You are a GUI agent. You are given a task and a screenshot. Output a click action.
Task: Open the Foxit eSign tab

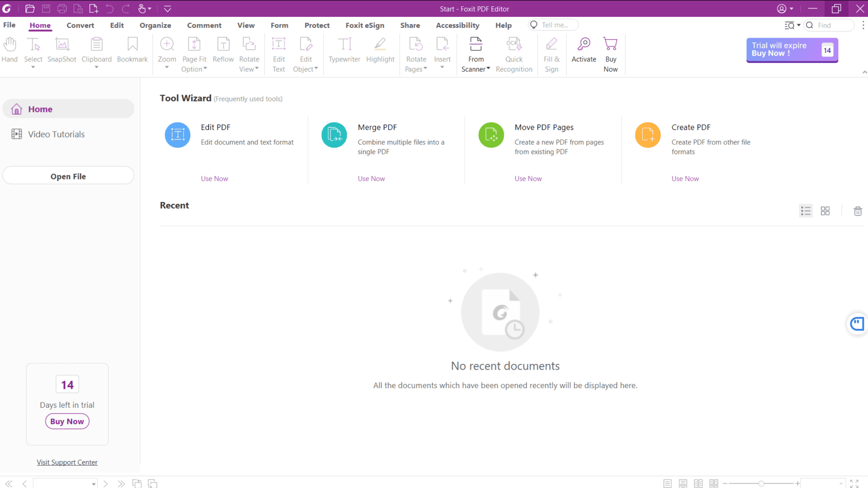(x=365, y=25)
